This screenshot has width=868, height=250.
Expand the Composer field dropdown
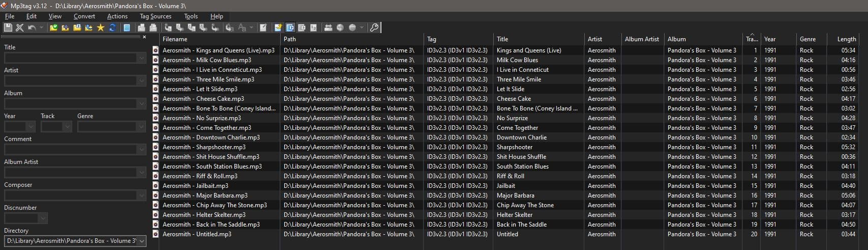click(141, 195)
